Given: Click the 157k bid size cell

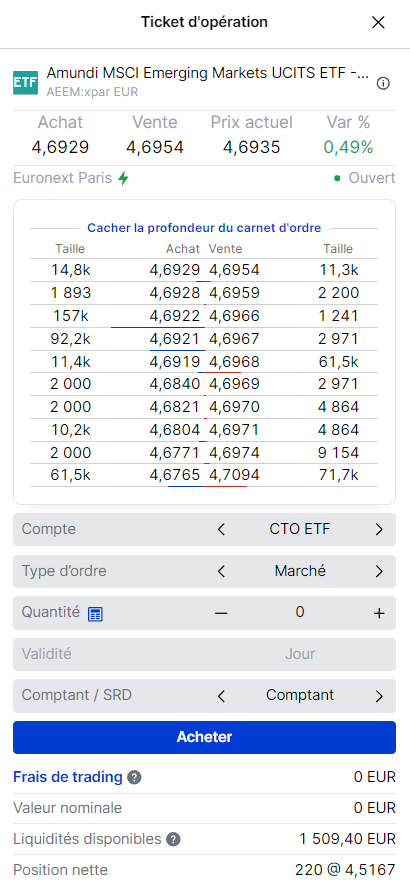Looking at the screenshot, I should click(x=70, y=316).
